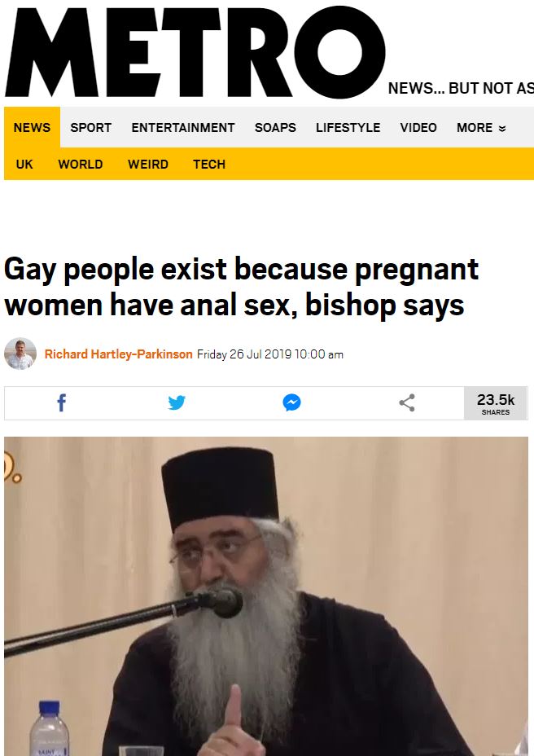Open the Entertainment section

pyautogui.click(x=182, y=128)
